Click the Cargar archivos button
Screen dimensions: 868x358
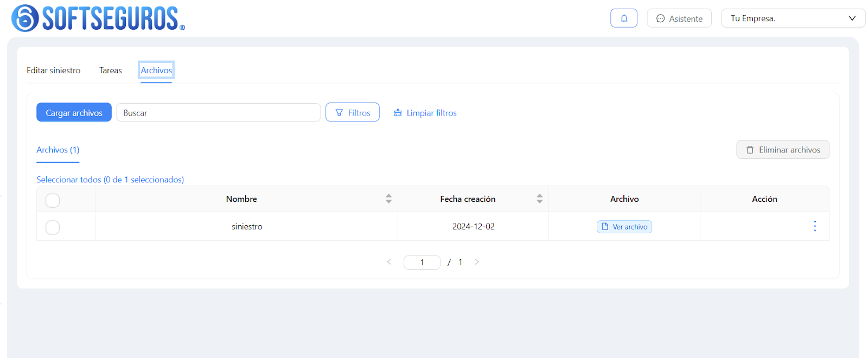(74, 112)
